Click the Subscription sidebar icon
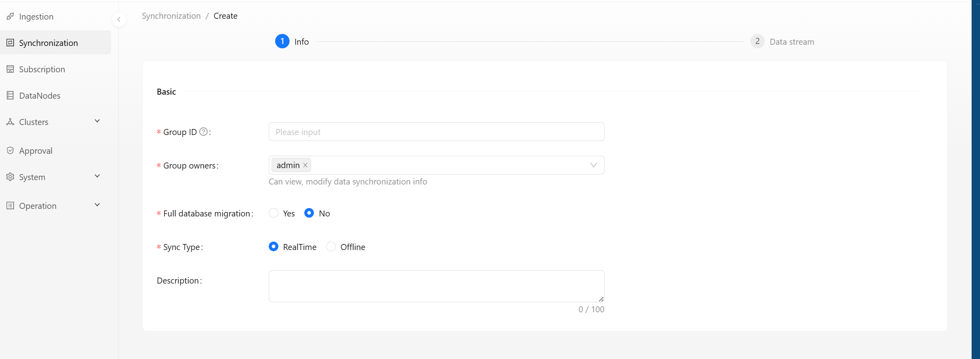Image resolution: width=980 pixels, height=359 pixels. tap(10, 69)
